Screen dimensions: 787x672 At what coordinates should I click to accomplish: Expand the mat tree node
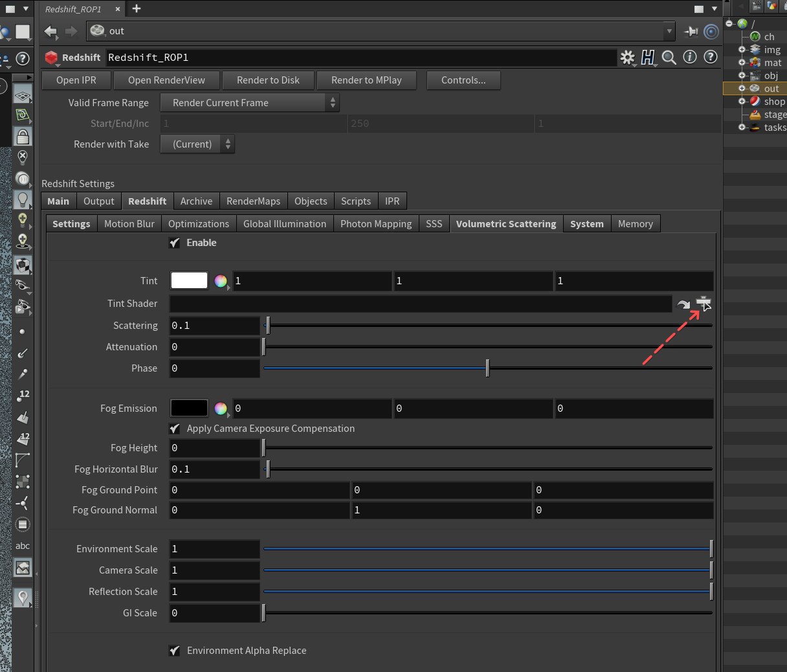742,63
